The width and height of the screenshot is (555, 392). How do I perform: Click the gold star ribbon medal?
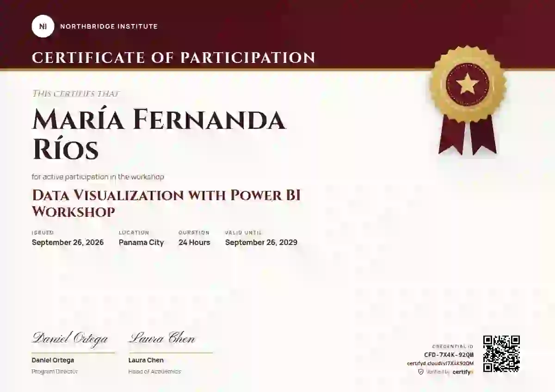coord(468,100)
